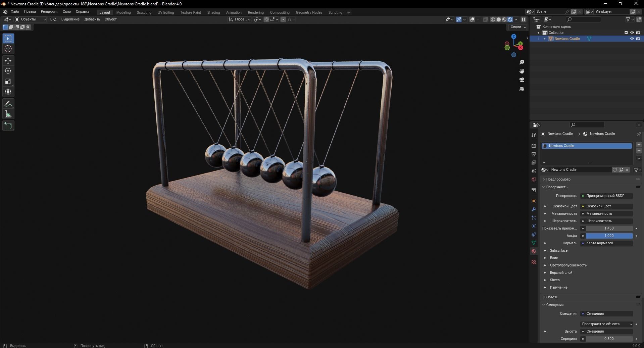Image resolution: width=644 pixels, height=348 pixels.
Task: Switch perspective/orthographic grid icon
Action: coord(522,89)
